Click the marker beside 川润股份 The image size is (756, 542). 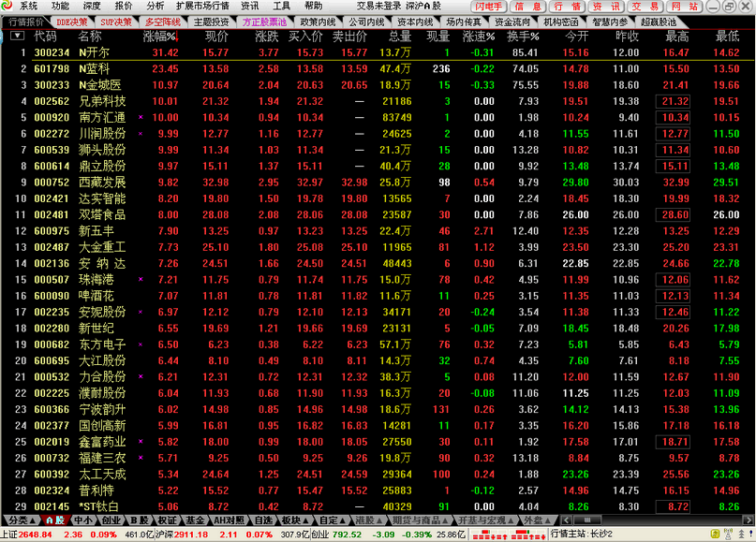click(141, 134)
